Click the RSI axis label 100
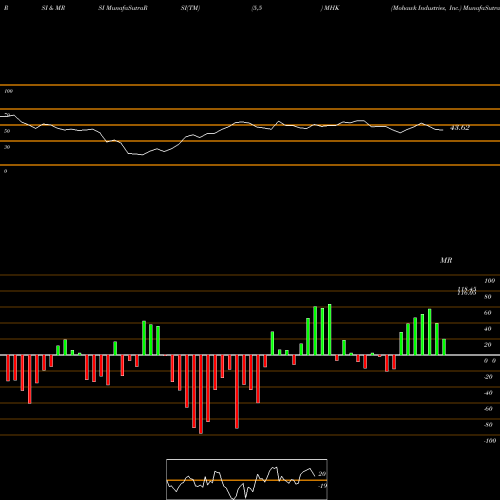The width and height of the screenshot is (500, 500). tap(8, 91)
